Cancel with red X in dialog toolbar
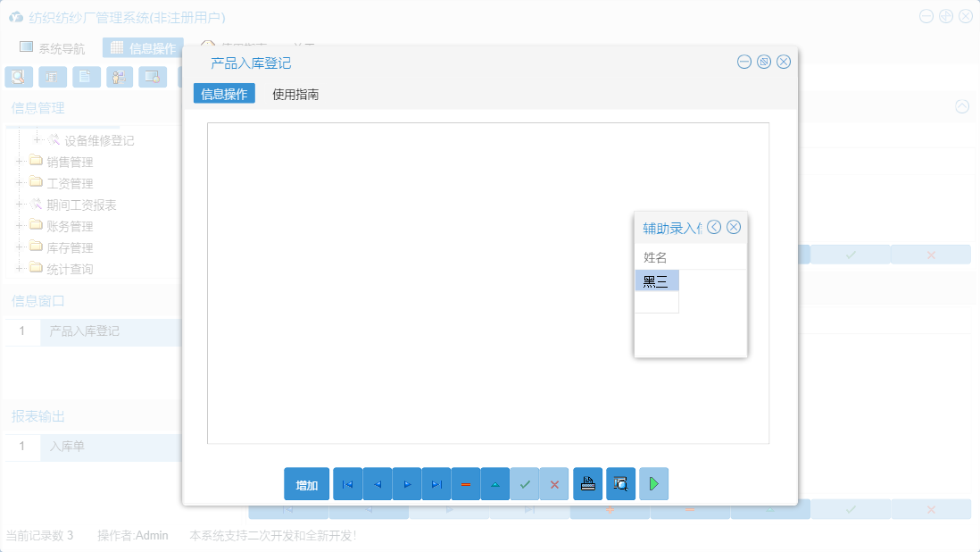 pos(554,484)
